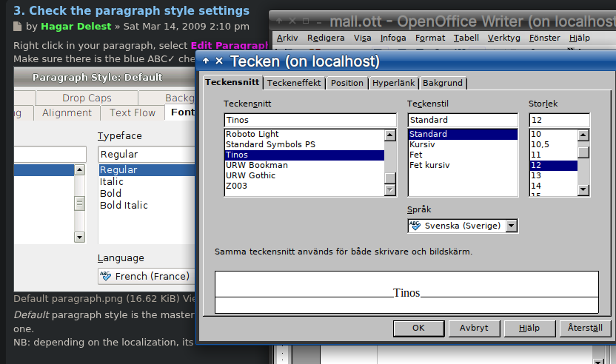Open the Tabell menu
The width and height of the screenshot is (616, 364).
coord(466,38)
